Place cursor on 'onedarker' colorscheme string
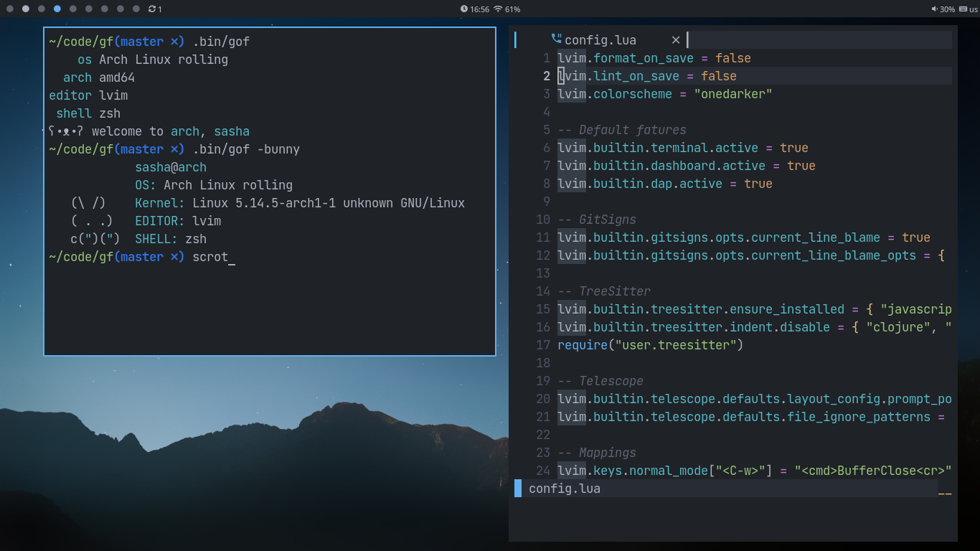This screenshot has width=980, height=551. coord(732,94)
